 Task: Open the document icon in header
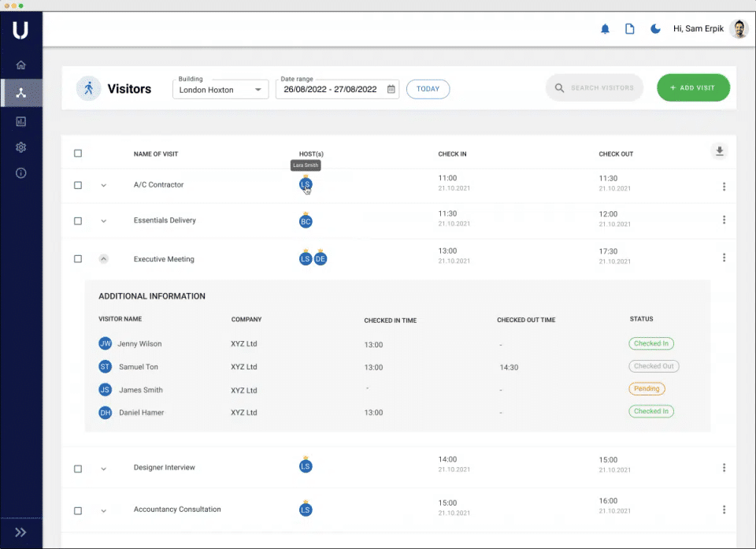[x=630, y=29]
